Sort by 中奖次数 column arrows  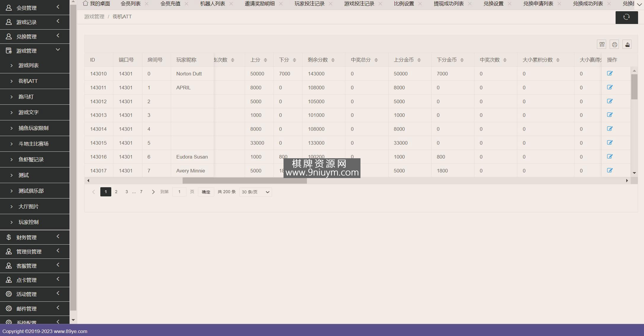point(505,60)
